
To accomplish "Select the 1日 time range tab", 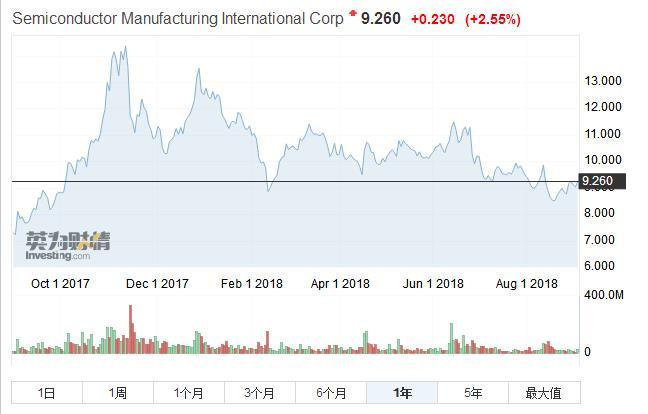I will 47,392.
